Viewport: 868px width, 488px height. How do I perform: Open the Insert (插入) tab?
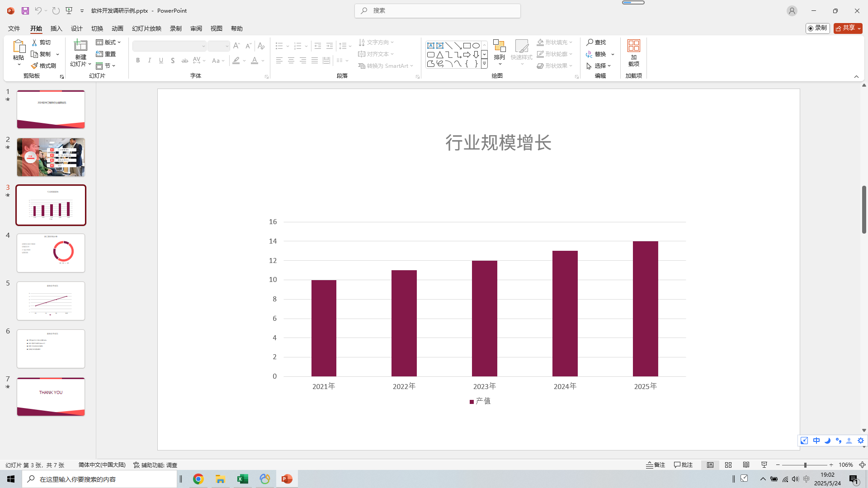point(56,28)
